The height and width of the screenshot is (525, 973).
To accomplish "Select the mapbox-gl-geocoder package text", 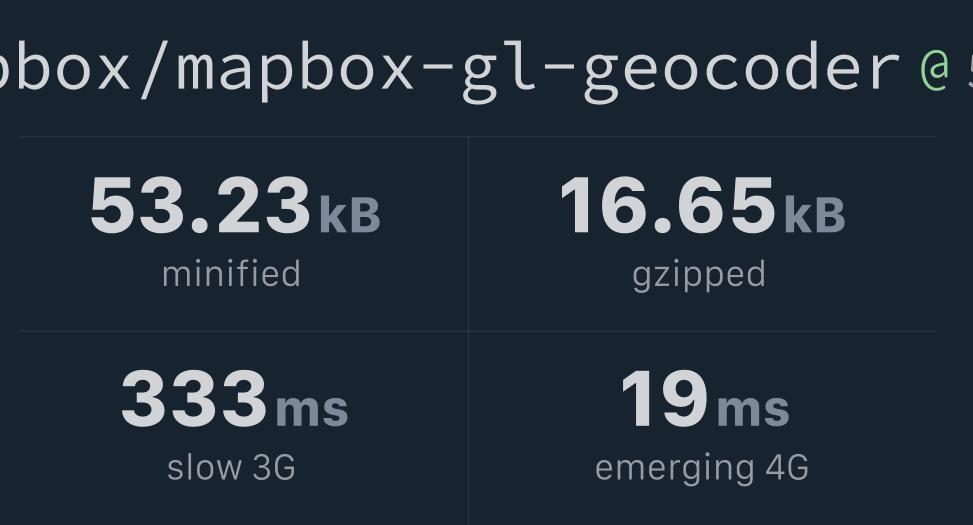I will (x=538, y=70).
